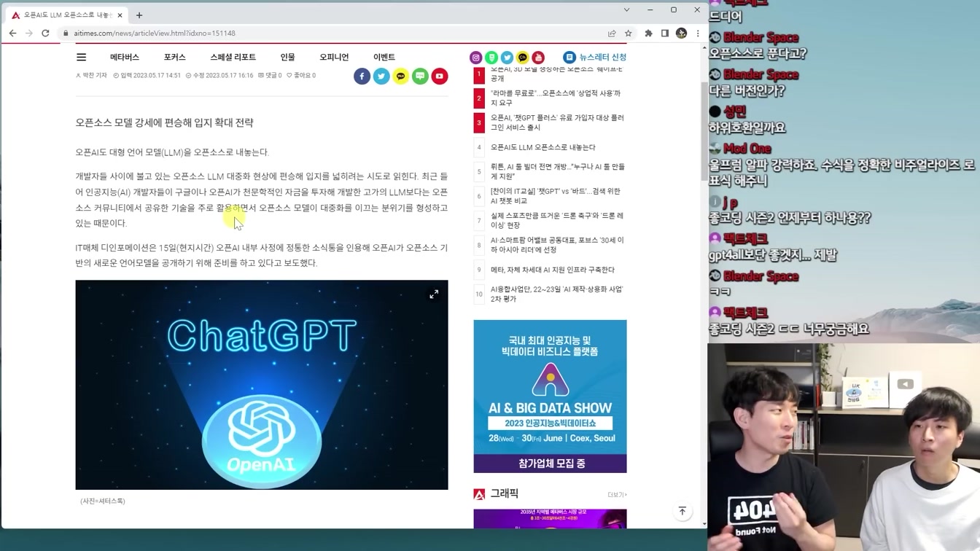The image size is (980, 551).
Task: Open the 스페셜 리포트 menu
Action: tap(233, 57)
